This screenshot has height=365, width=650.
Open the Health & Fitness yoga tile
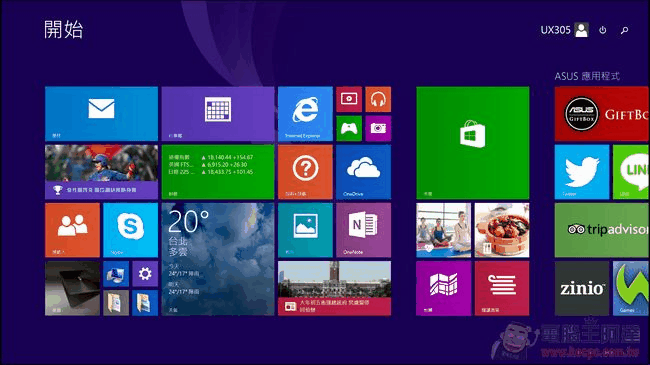click(x=444, y=230)
